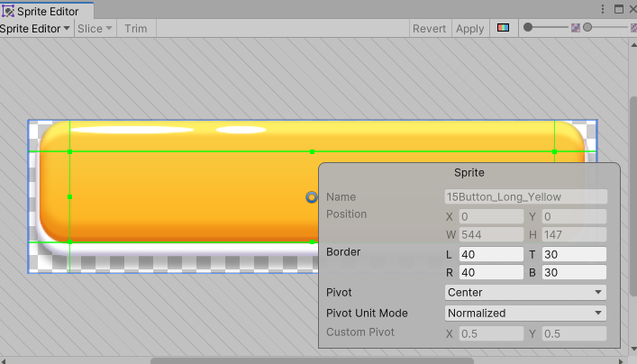Screen dimensions: 637x364
Task: Click the Apply button
Action: pyautogui.click(x=470, y=29)
